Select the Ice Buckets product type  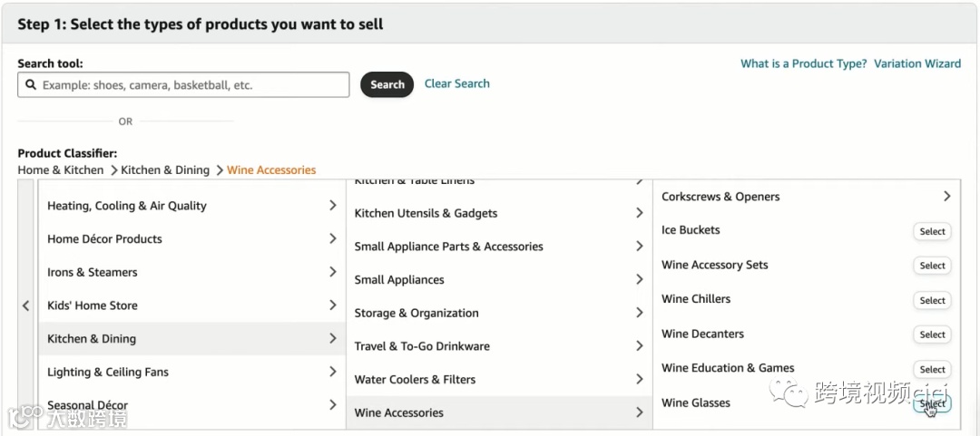[932, 231]
